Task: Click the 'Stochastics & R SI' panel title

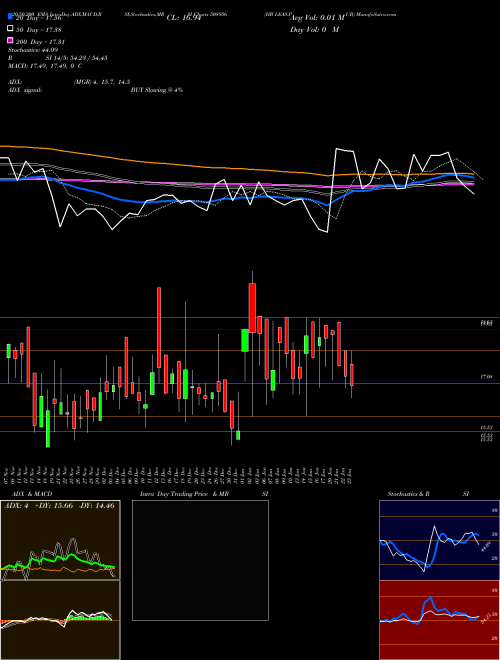Action: click(428, 494)
